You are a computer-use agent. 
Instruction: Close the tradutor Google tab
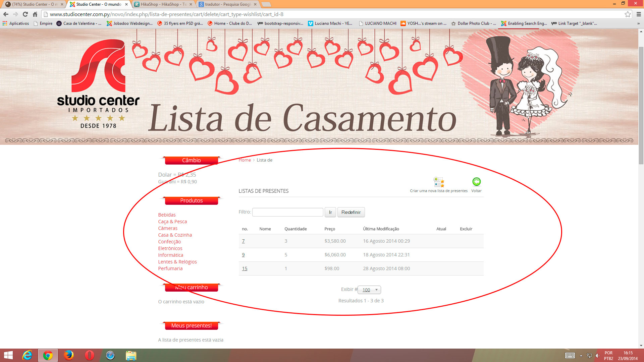pos(255,4)
